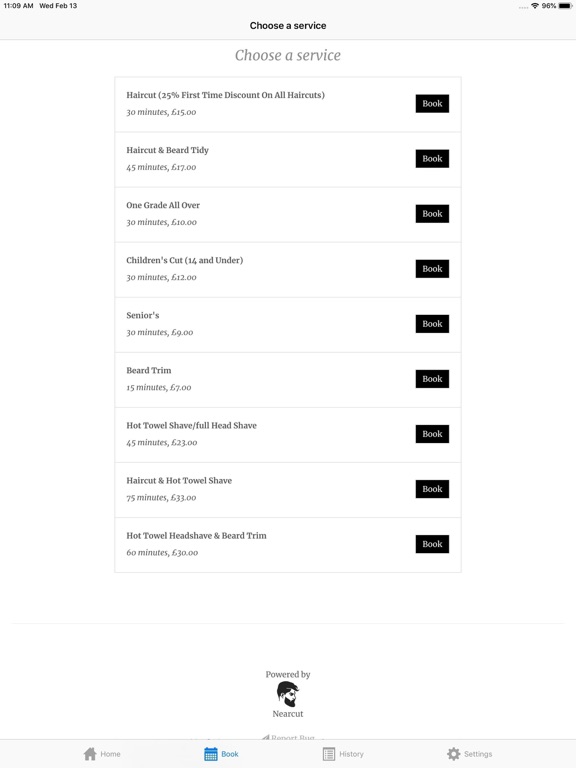576x768 pixels.
Task: Book the Haircut with first time discount
Action: click(x=432, y=103)
